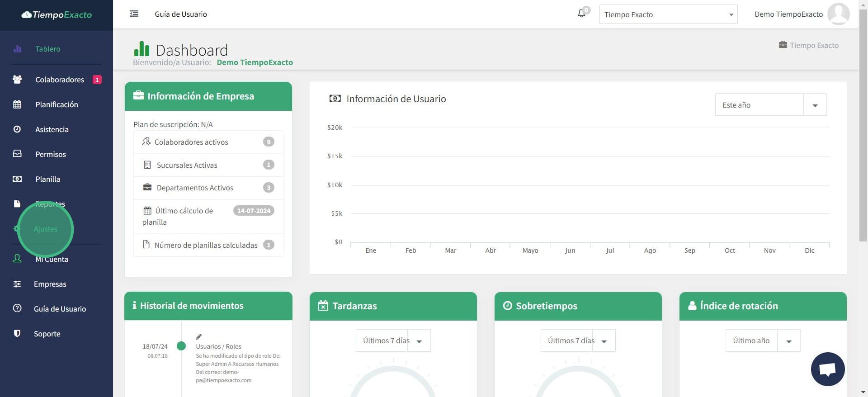
Task: Click Departamentos Activos row
Action: [x=208, y=188]
